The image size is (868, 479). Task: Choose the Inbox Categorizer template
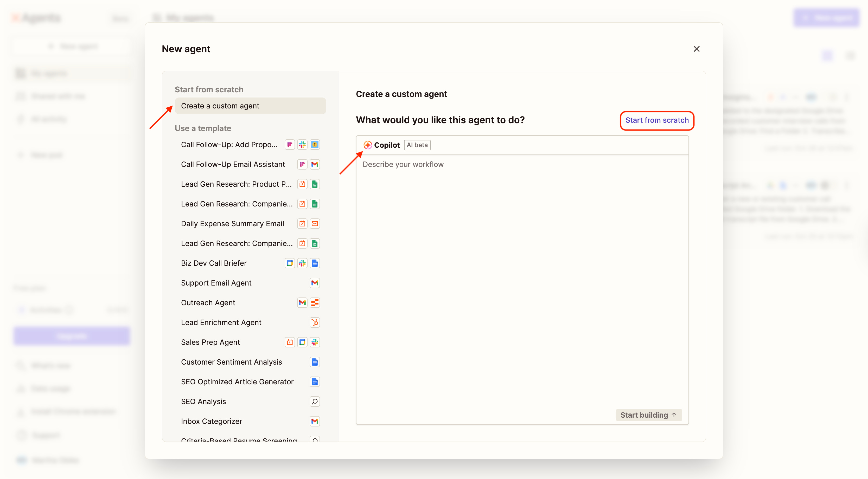250,421
